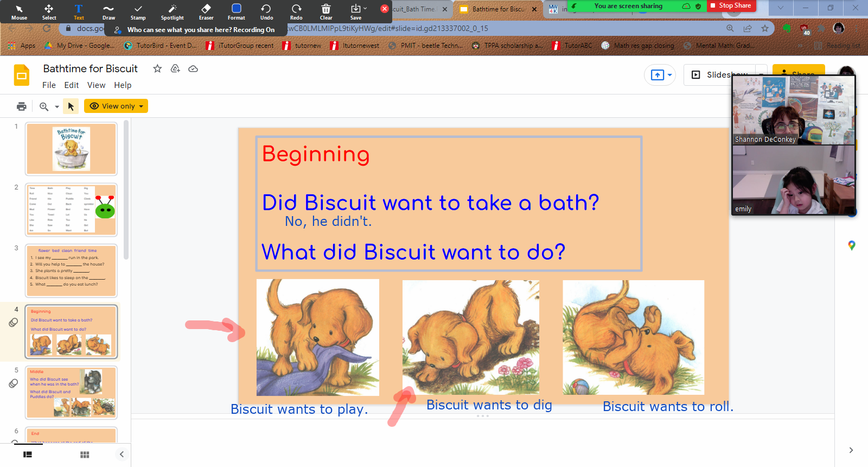
Task: Open the View menu
Action: [97, 85]
